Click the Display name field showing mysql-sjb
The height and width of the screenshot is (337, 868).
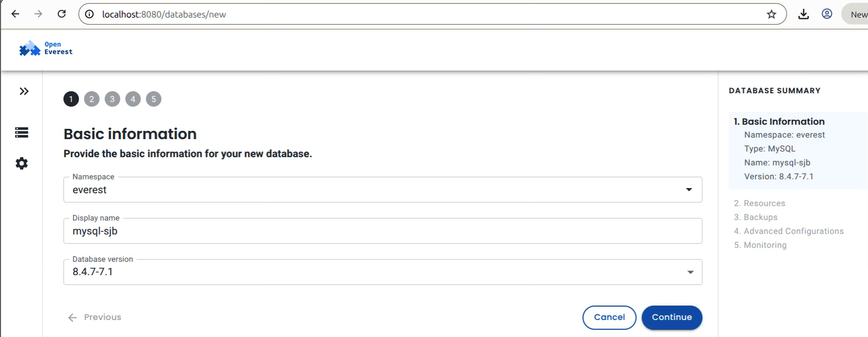coord(382,231)
